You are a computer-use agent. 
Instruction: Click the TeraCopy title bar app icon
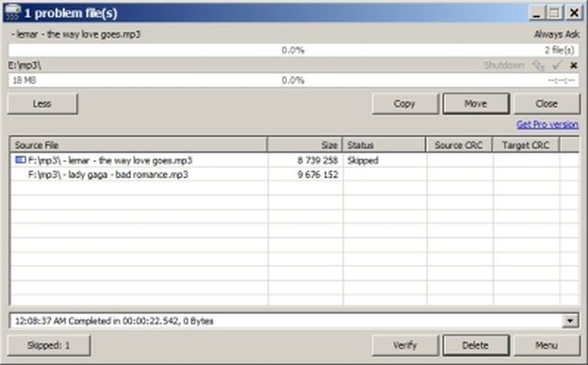(x=12, y=12)
